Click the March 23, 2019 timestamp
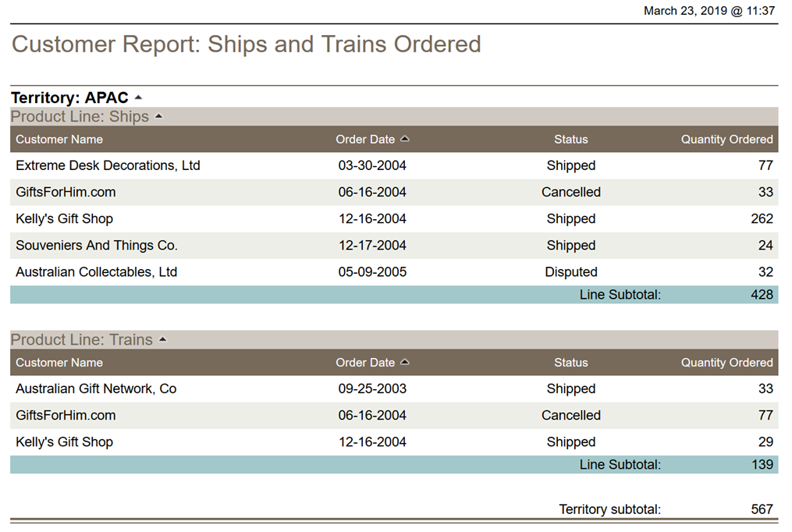 [709, 11]
